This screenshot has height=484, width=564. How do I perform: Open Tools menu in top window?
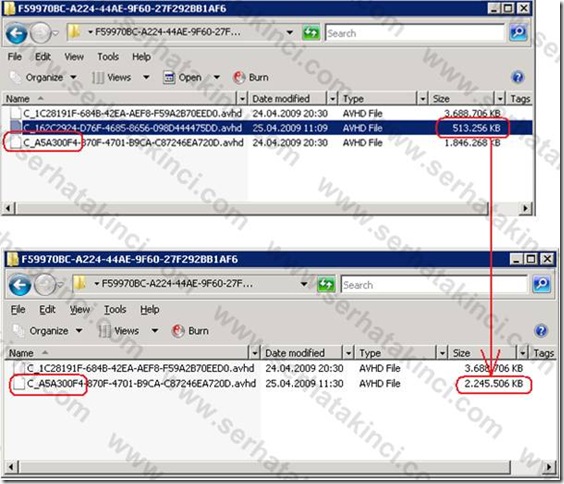(x=108, y=56)
